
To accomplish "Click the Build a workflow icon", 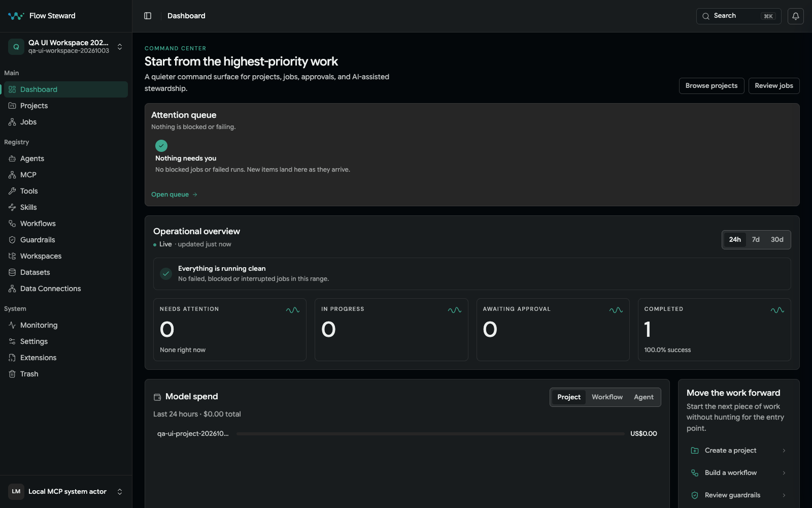I will click(x=695, y=473).
